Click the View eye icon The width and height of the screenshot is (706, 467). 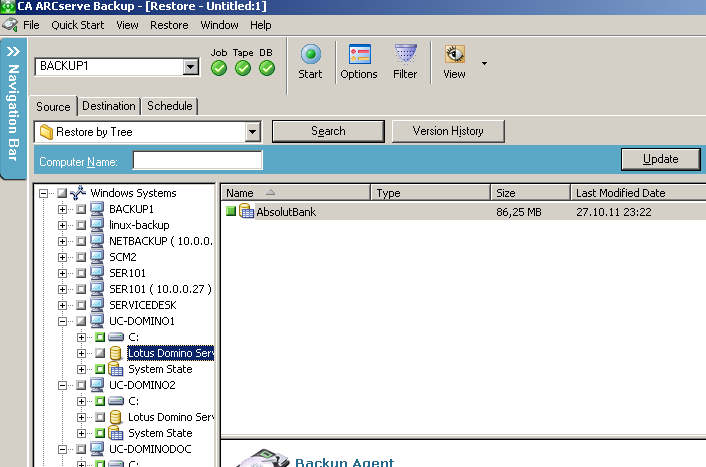coord(454,55)
